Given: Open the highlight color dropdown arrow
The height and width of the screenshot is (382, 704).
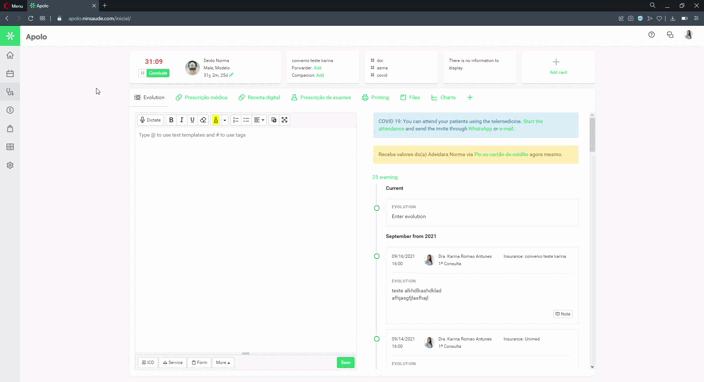Looking at the screenshot, I should coord(224,120).
